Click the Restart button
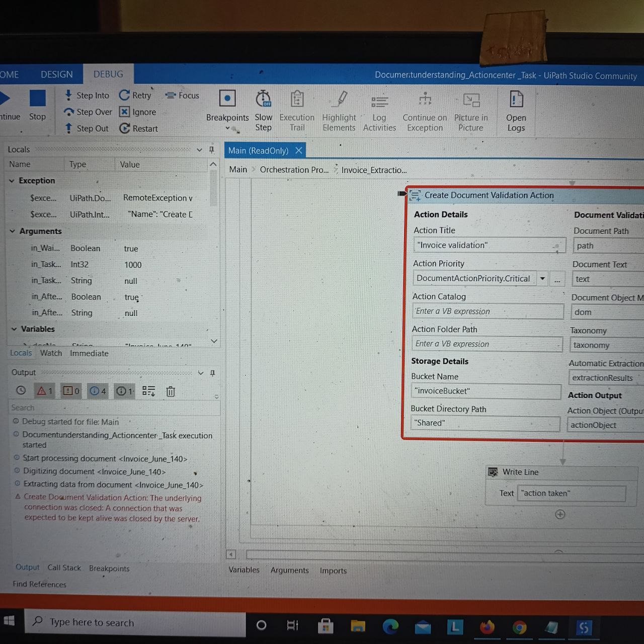The image size is (644, 644). [x=138, y=128]
